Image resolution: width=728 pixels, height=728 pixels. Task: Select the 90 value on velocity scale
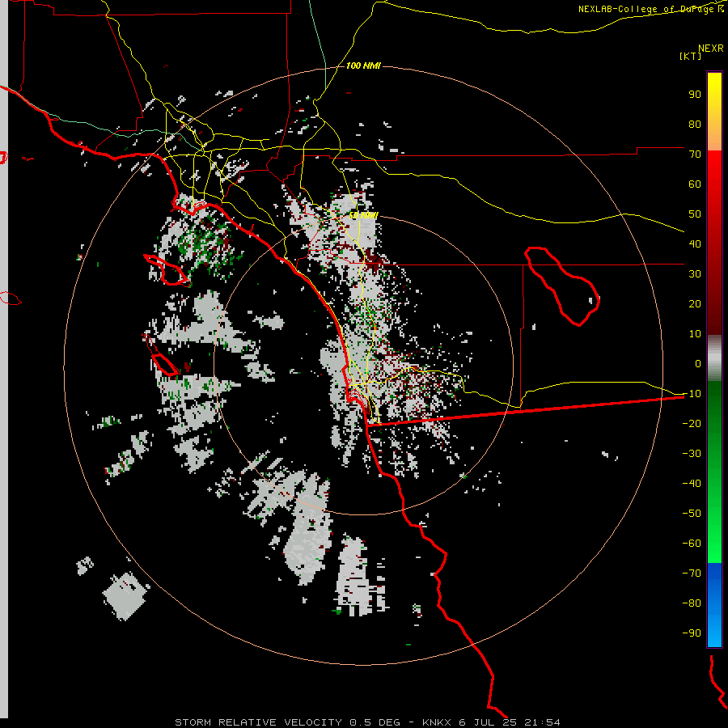pos(695,95)
